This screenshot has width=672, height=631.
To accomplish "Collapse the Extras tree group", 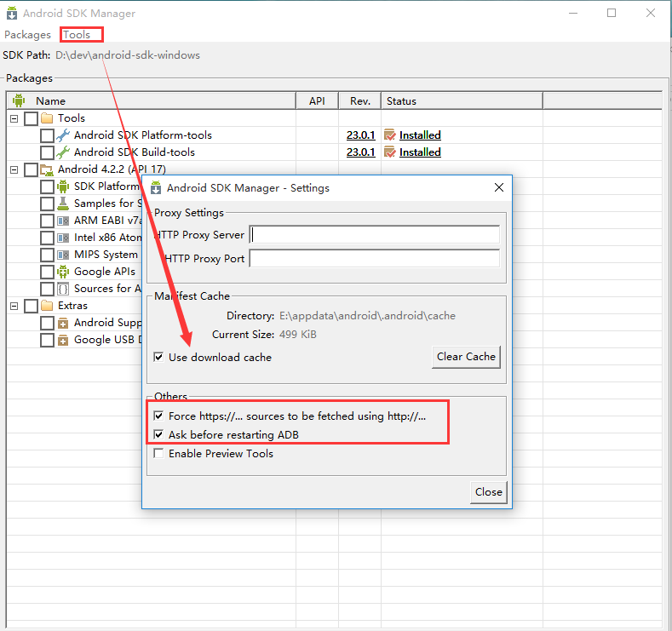I will (14, 307).
